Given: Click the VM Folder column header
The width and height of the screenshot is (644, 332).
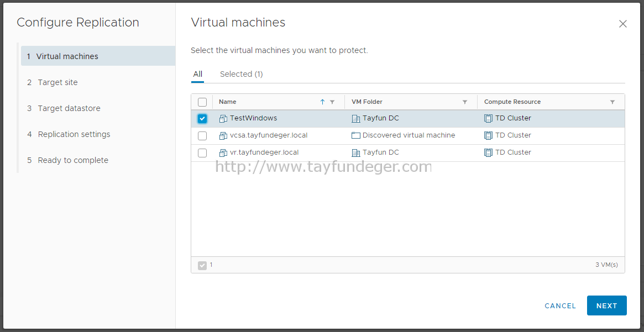Looking at the screenshot, I should coord(367,102).
